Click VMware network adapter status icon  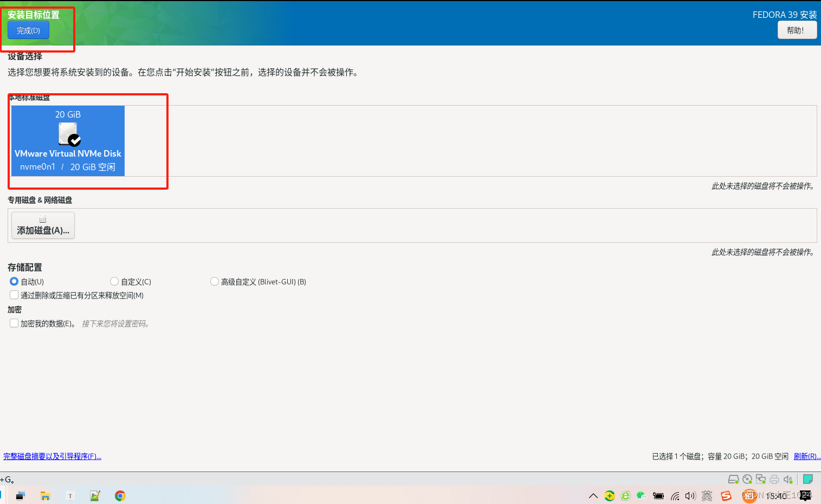[x=761, y=479]
